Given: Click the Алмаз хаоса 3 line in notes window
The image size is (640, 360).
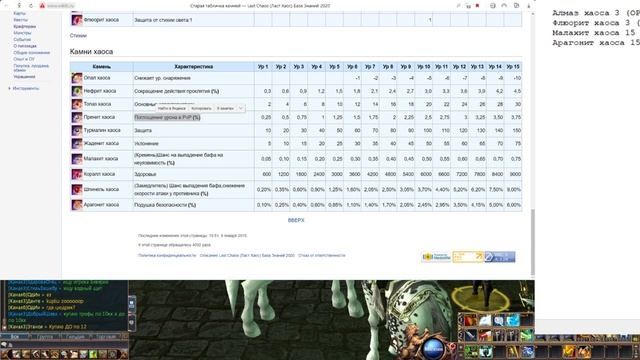Looking at the screenshot, I should [x=595, y=13].
